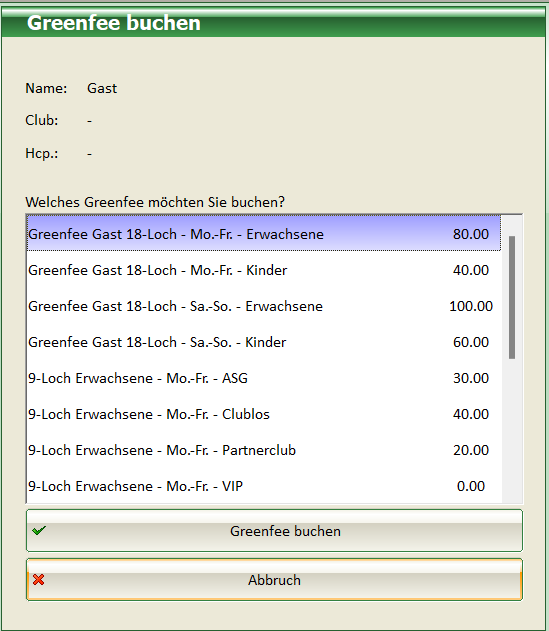Click the 0.00 price for VIP
Screen dimensions: 549x631
[x=471, y=486]
